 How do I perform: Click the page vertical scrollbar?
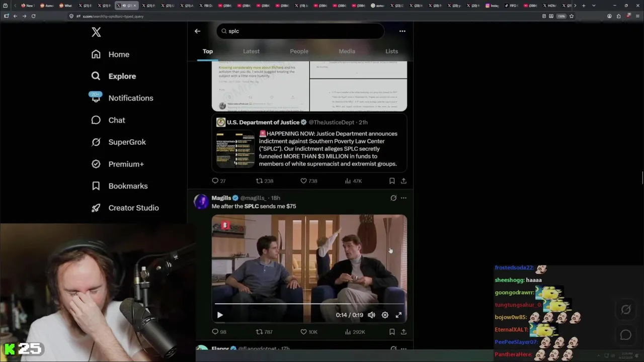642,177
